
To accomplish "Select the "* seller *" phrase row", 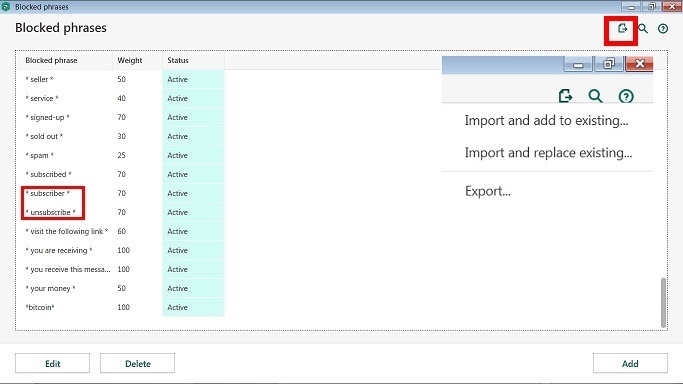I will click(121, 79).
